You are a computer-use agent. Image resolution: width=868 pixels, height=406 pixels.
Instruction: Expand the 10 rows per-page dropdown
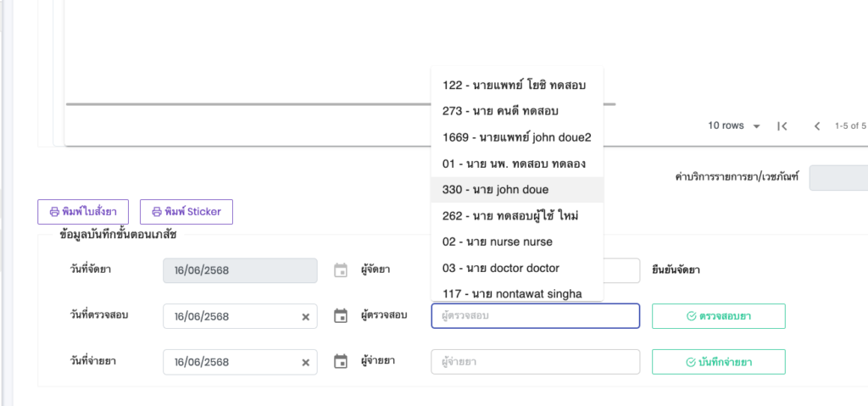[734, 126]
